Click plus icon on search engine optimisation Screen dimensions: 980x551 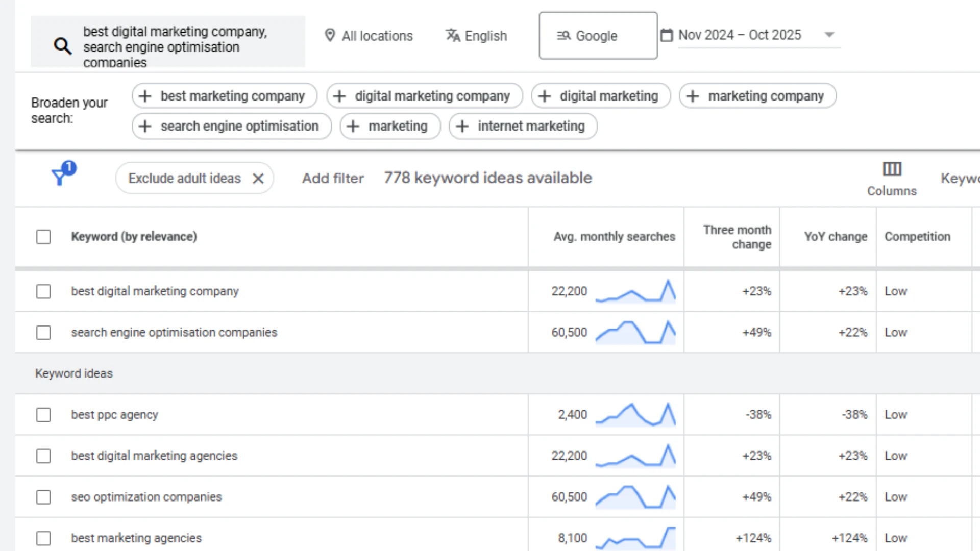pos(145,126)
